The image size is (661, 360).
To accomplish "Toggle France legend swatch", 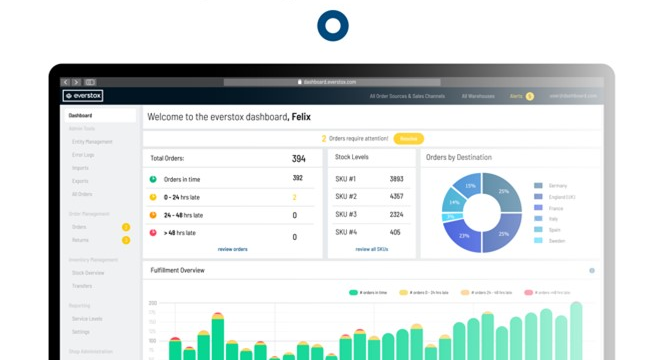I will click(x=538, y=207).
